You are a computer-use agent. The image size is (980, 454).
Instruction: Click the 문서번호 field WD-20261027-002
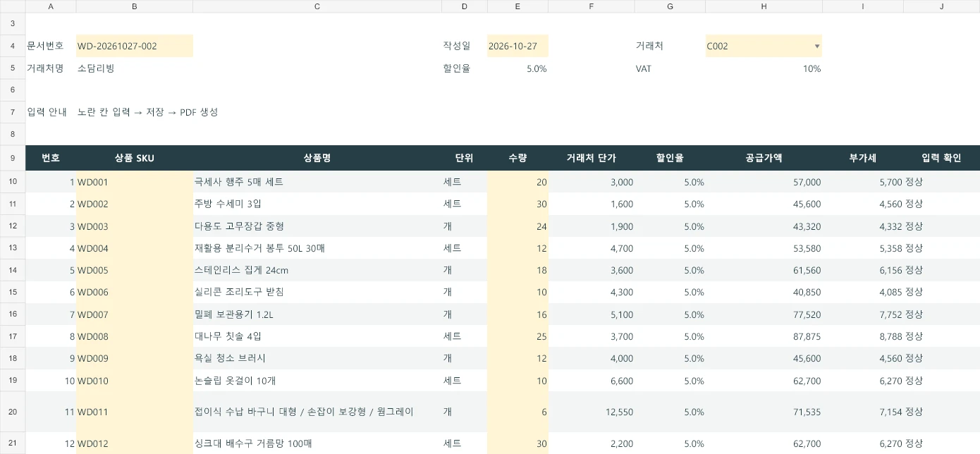134,47
